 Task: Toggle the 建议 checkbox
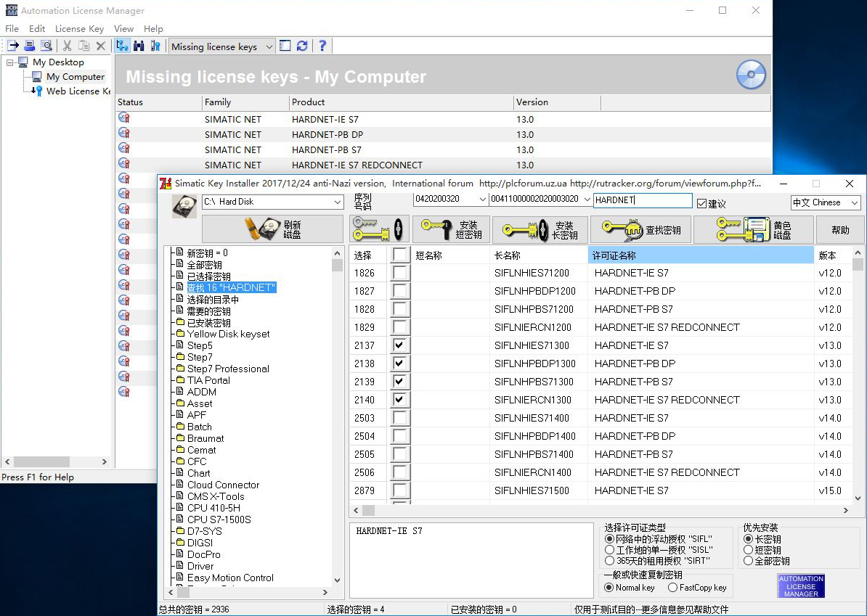[701, 204]
